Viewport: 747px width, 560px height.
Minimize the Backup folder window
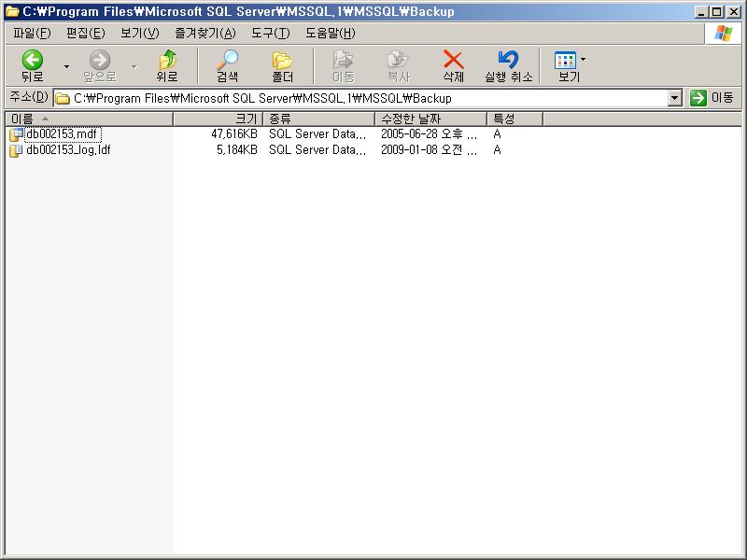pyautogui.click(x=700, y=12)
